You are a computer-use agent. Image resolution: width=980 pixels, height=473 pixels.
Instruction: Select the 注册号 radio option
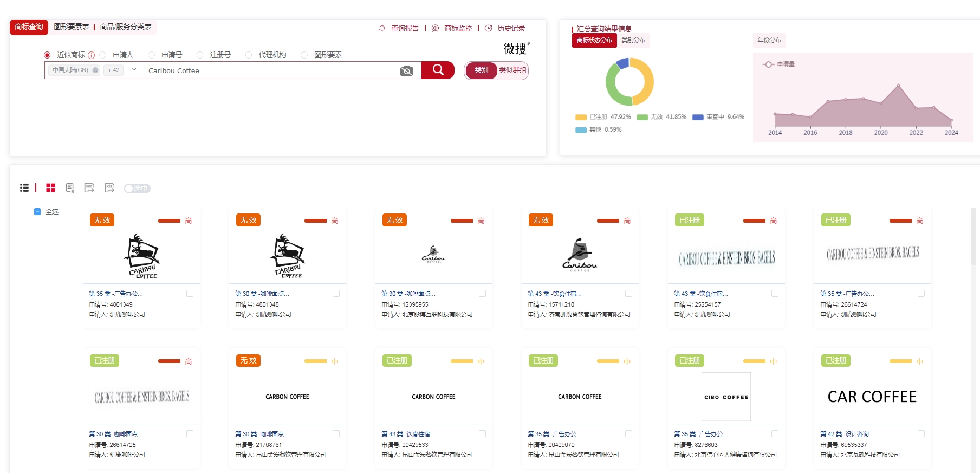tap(200, 55)
